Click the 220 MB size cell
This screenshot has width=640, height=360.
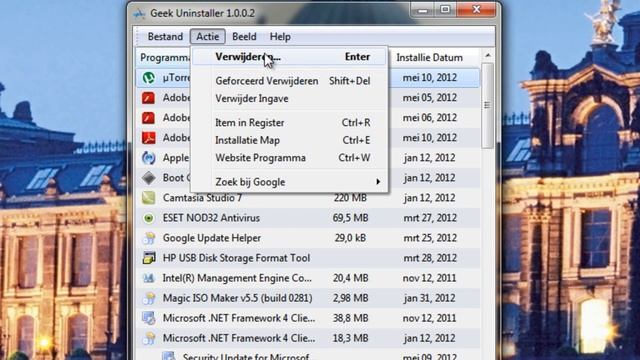[350, 198]
